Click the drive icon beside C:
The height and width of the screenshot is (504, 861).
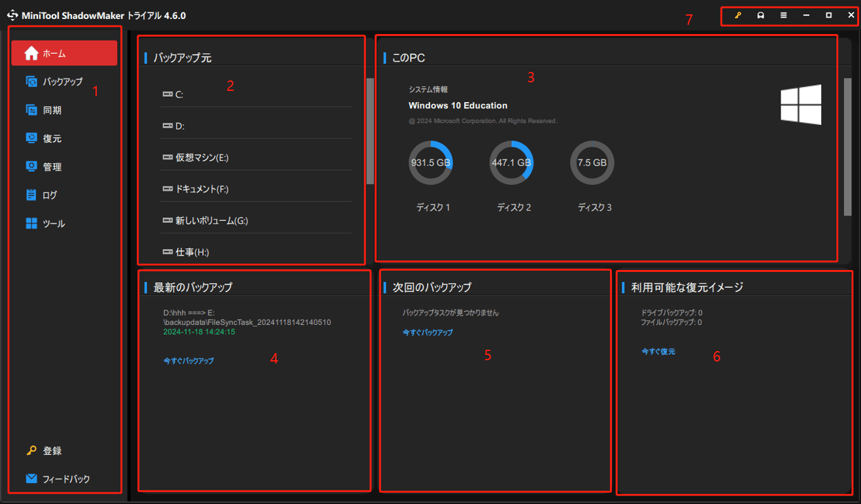[x=167, y=94]
